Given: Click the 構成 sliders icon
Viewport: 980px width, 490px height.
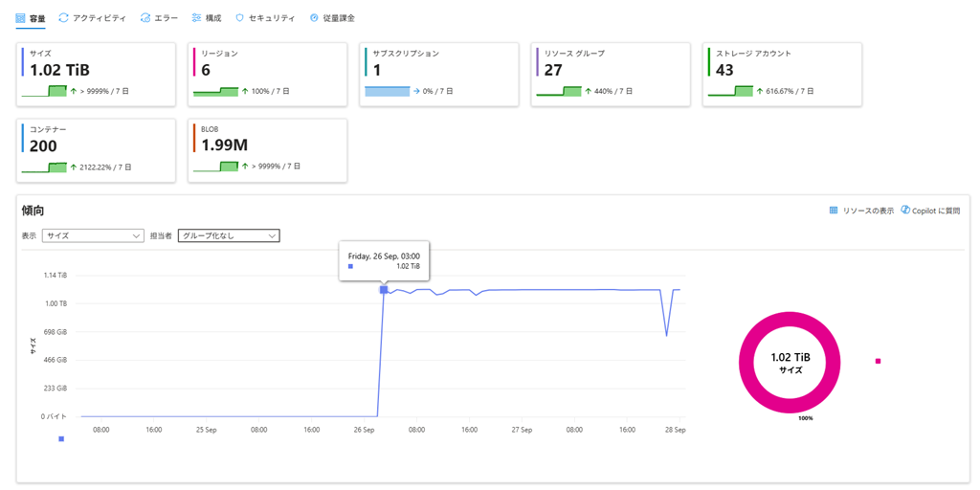Looking at the screenshot, I should pos(196,18).
